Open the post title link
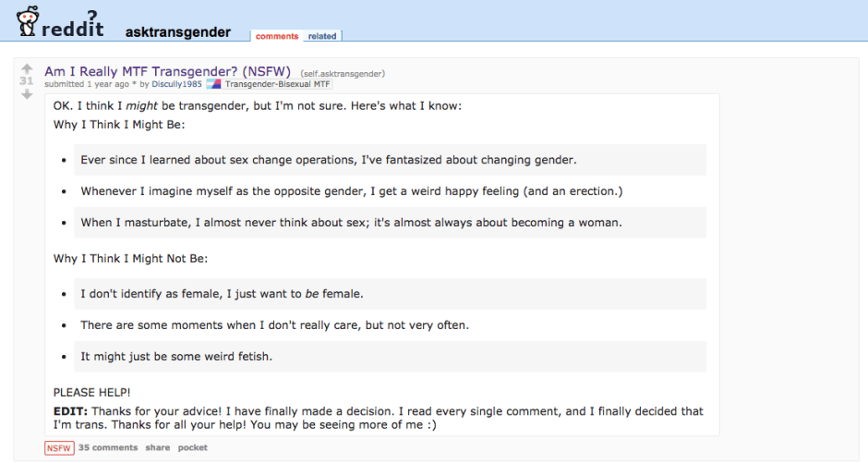The image size is (868, 463). point(167,71)
